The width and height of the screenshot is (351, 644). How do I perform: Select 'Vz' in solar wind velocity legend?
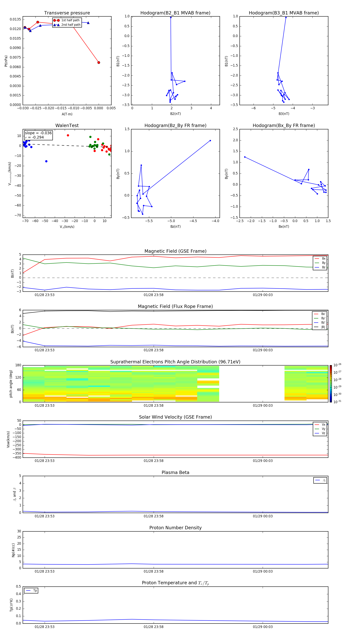pos(320,433)
